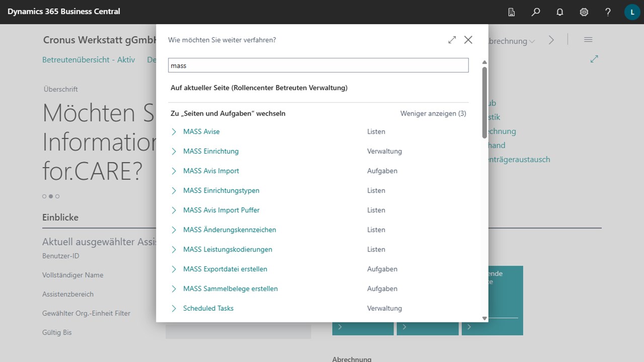Click the Vollständiger Name field label
644x362 pixels.
(73, 275)
